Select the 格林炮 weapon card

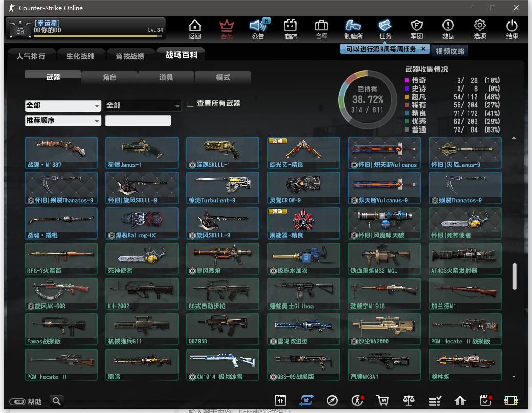coord(465,364)
